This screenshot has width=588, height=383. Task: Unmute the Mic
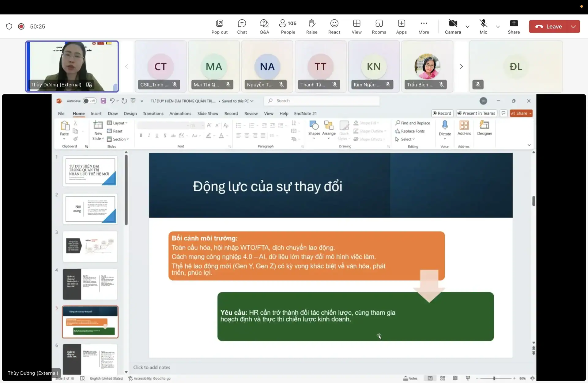pyautogui.click(x=483, y=27)
